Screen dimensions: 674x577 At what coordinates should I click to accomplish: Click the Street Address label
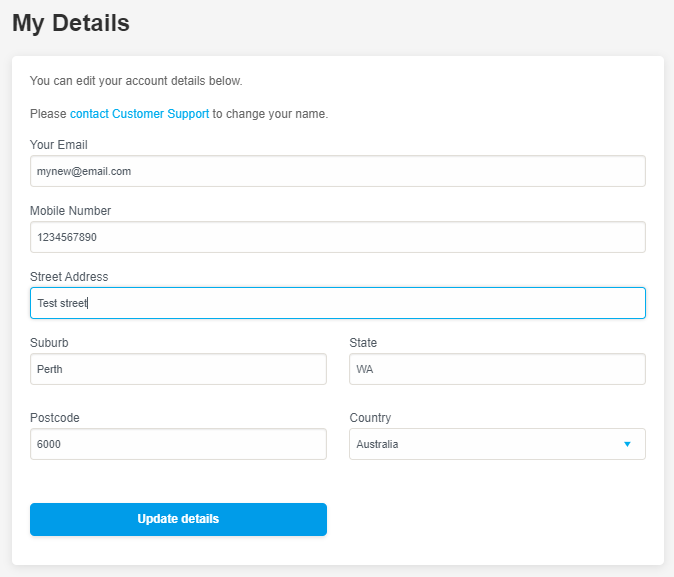pos(69,277)
